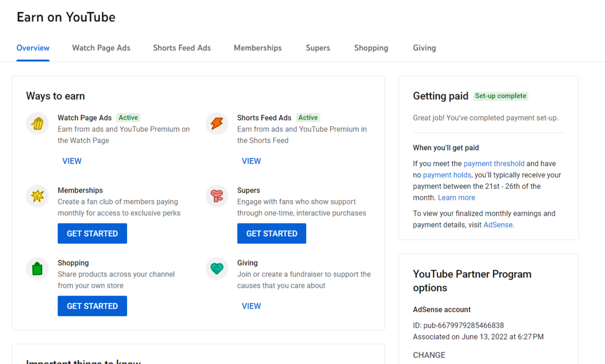605x364 pixels.
Task: Click the Memberships star icon
Action: 37,196
